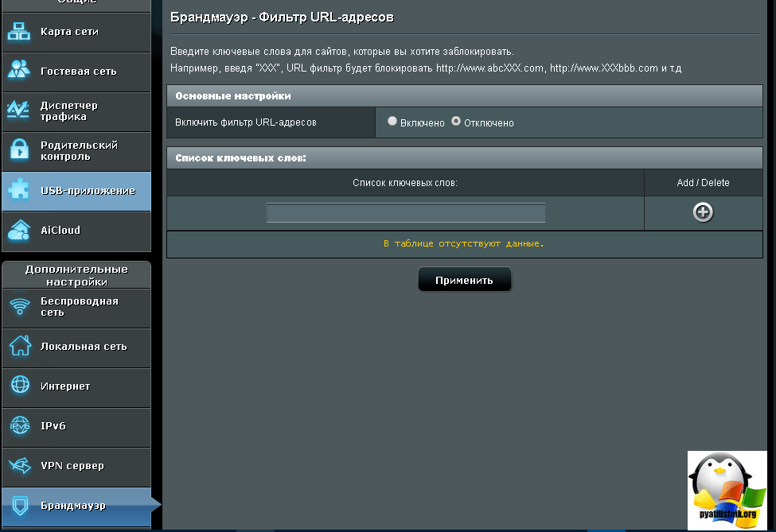776x532 pixels.
Task: Click the IPv6 icon in sidebar
Action: (x=19, y=426)
